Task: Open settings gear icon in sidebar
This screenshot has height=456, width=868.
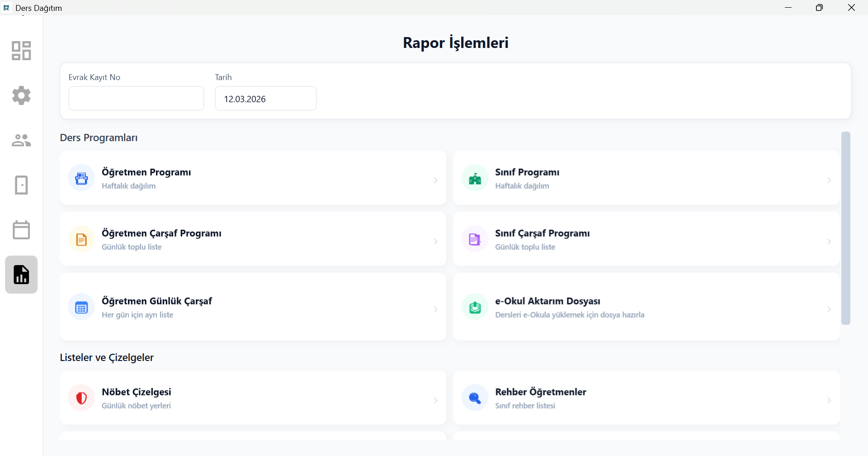Action: click(21, 95)
